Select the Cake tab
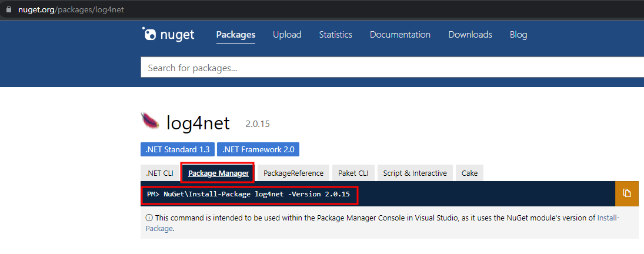 pyautogui.click(x=469, y=173)
